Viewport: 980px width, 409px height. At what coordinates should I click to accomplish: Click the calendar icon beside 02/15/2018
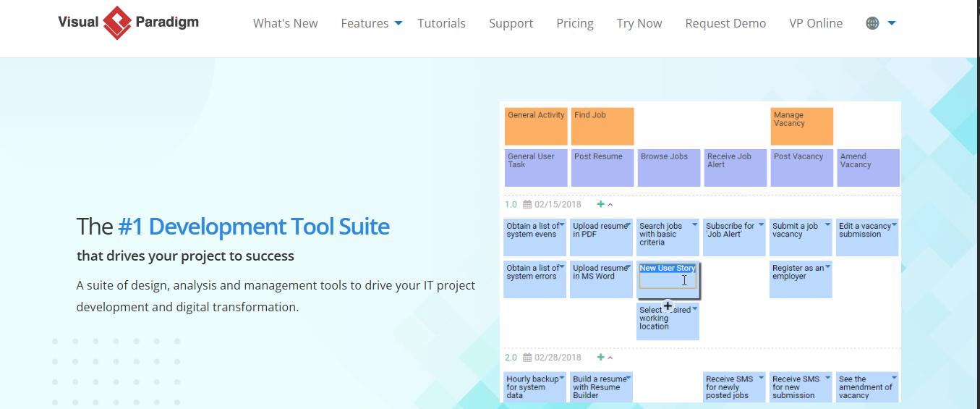click(527, 205)
